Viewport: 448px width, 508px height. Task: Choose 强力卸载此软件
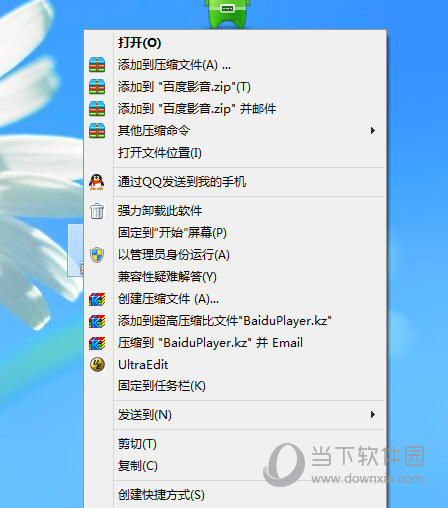[235, 211]
